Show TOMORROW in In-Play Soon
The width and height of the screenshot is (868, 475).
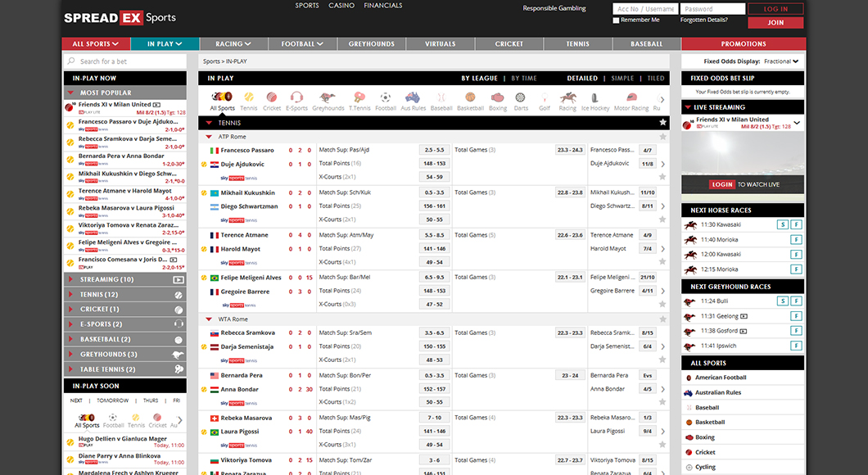point(112,400)
